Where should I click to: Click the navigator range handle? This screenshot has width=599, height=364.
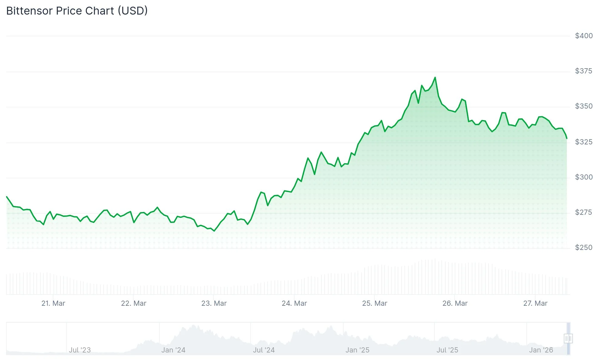568,338
